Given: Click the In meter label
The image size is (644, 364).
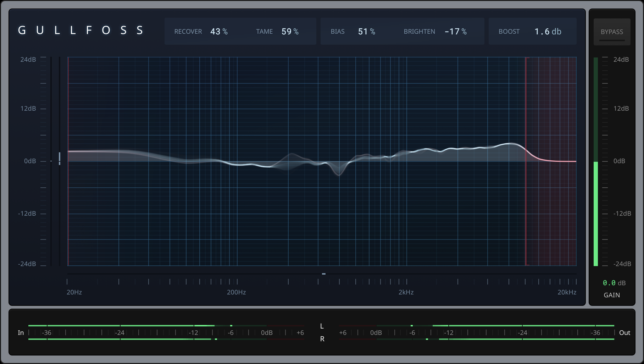Looking at the screenshot, I should click(21, 333).
